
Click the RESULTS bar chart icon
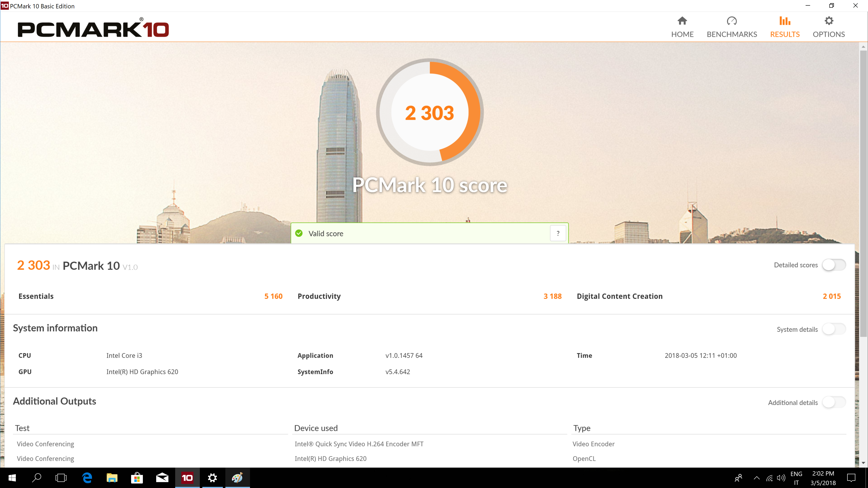click(x=784, y=21)
